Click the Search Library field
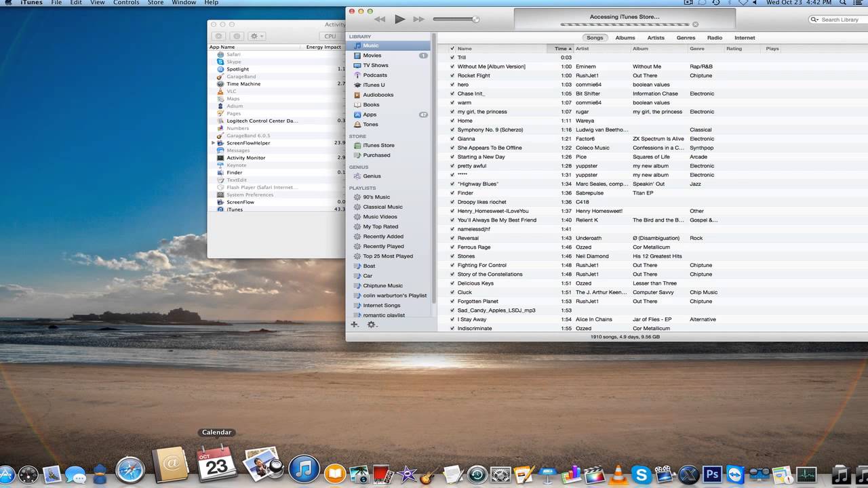Image resolution: width=868 pixels, height=488 pixels. [840, 20]
